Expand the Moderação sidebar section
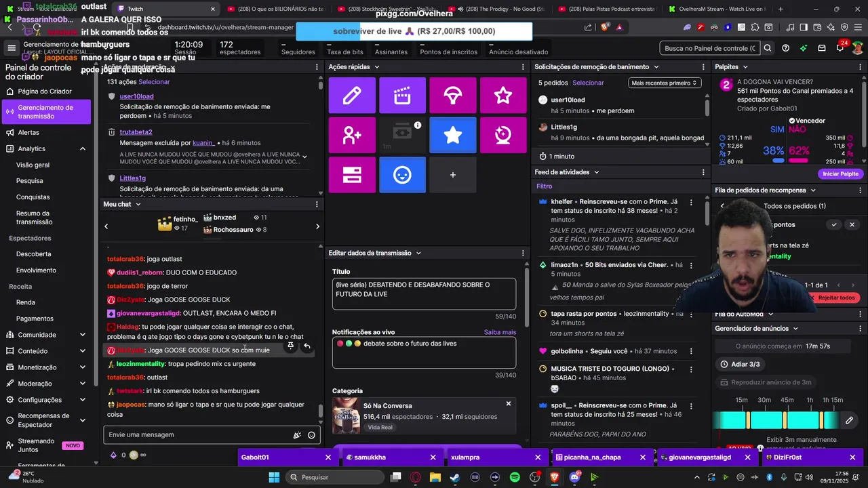The image size is (868, 488). 83,384
